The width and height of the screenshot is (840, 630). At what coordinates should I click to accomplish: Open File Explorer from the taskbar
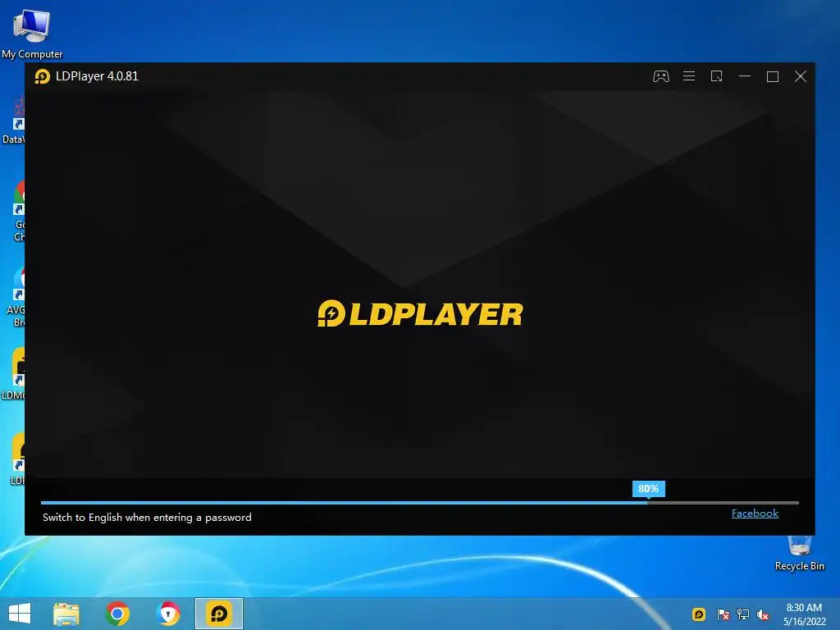click(66, 614)
